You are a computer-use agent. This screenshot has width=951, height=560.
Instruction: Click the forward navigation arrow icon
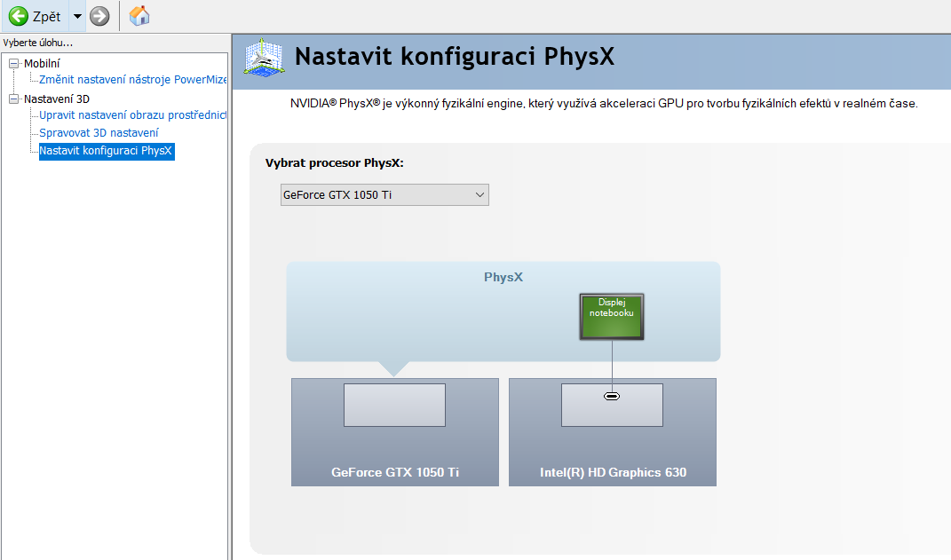click(99, 16)
